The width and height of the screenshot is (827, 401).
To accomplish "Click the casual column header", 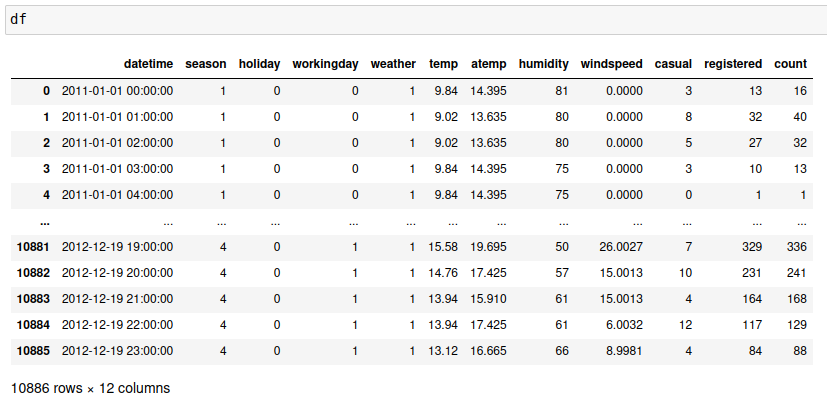I will pos(673,64).
